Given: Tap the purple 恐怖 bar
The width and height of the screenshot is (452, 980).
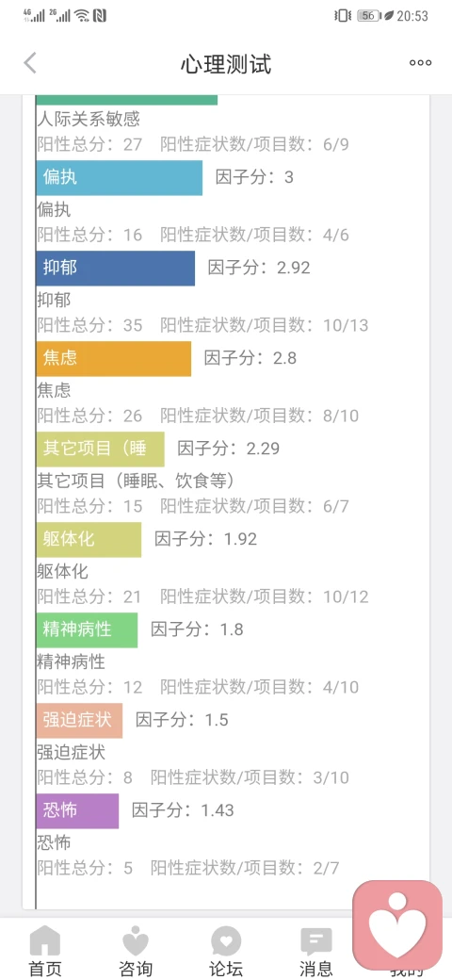Looking at the screenshot, I should 77,810.
